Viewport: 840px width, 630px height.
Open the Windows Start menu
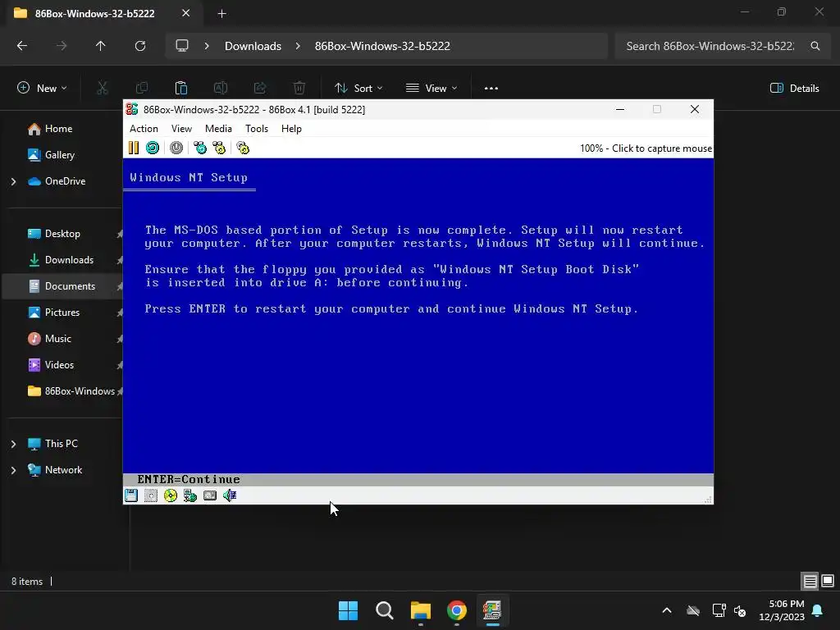(348, 610)
